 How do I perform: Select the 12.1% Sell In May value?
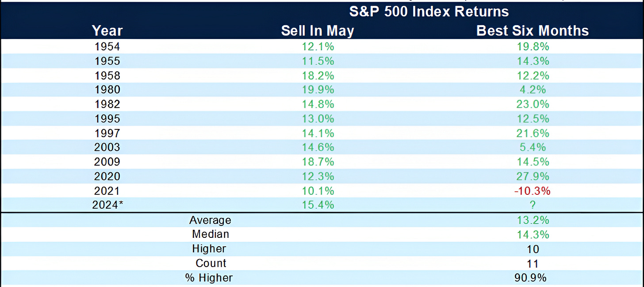(x=318, y=47)
